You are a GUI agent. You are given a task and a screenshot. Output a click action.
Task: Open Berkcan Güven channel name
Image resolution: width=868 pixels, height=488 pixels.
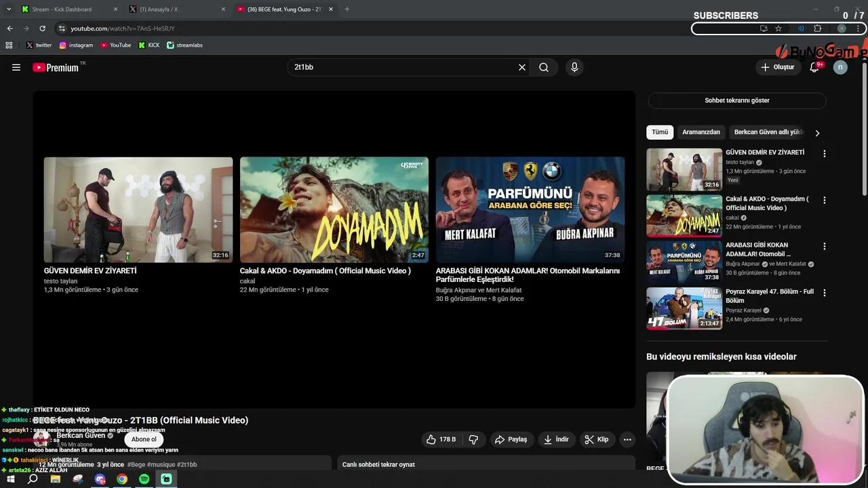81,435
